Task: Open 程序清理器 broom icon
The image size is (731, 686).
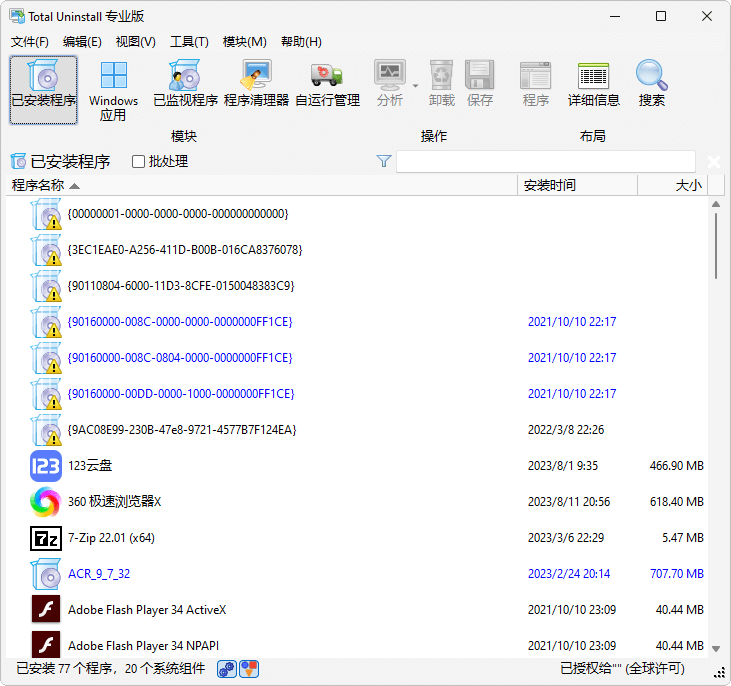Action: (256, 75)
